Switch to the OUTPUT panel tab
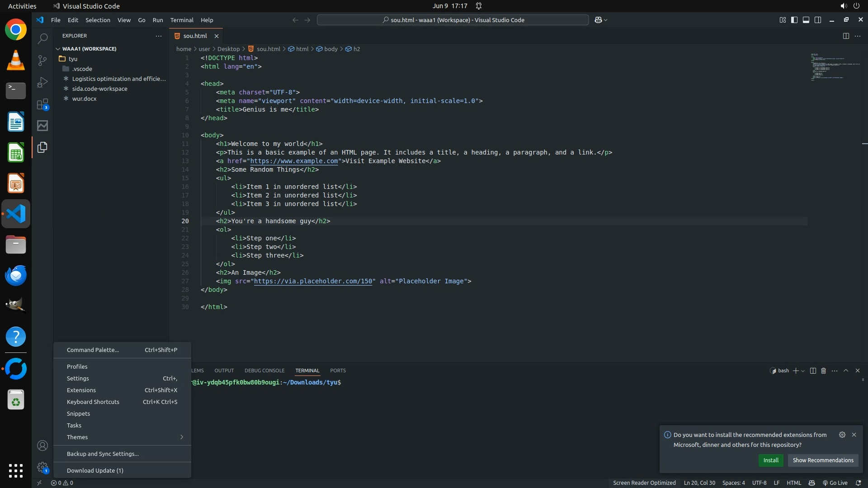Viewport: 868px width, 488px height. (224, 371)
